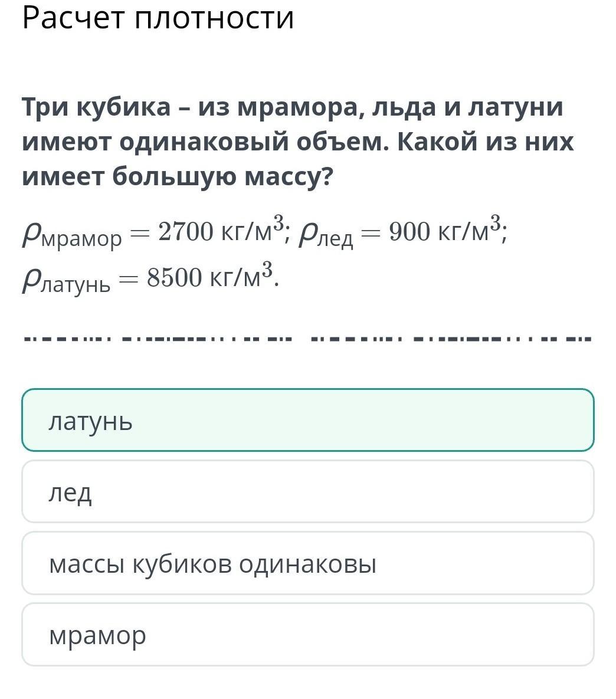This screenshot has height=699, width=616.
Task: Click the ρ symbol labeled "латунь"
Action: pyautogui.click(x=32, y=280)
